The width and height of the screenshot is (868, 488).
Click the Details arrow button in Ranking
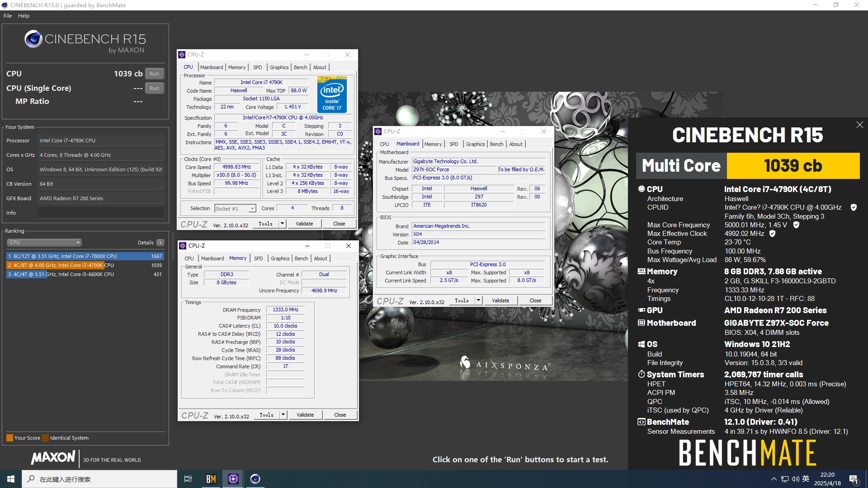(x=160, y=243)
